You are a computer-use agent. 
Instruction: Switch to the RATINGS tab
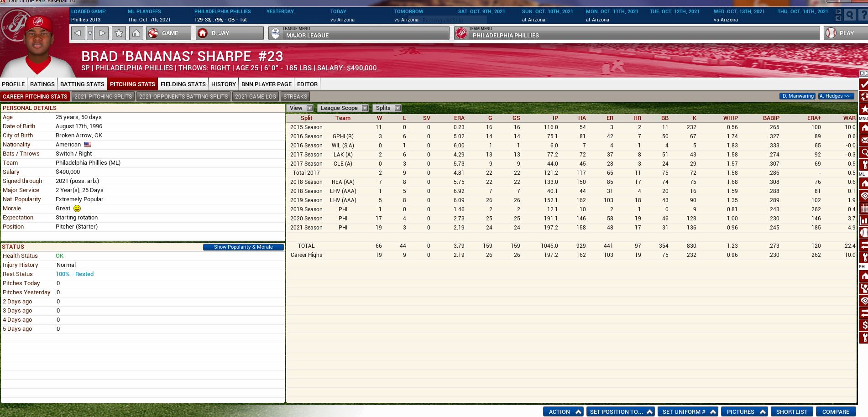point(42,84)
